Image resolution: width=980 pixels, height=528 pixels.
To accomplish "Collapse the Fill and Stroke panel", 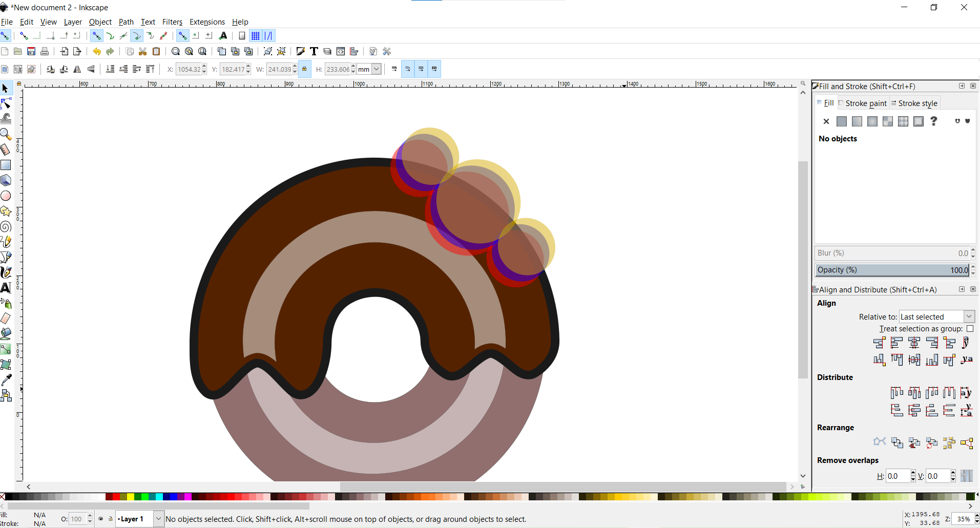I will (962, 86).
